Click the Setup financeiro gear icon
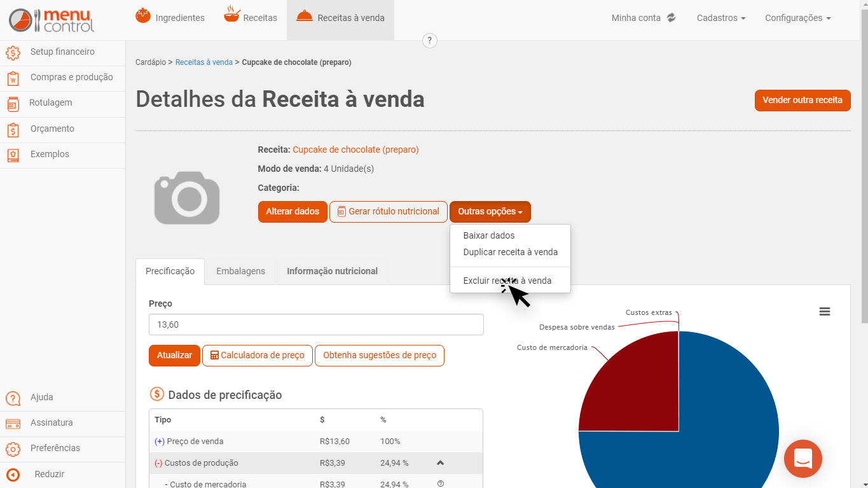868x488 pixels. pos(13,52)
